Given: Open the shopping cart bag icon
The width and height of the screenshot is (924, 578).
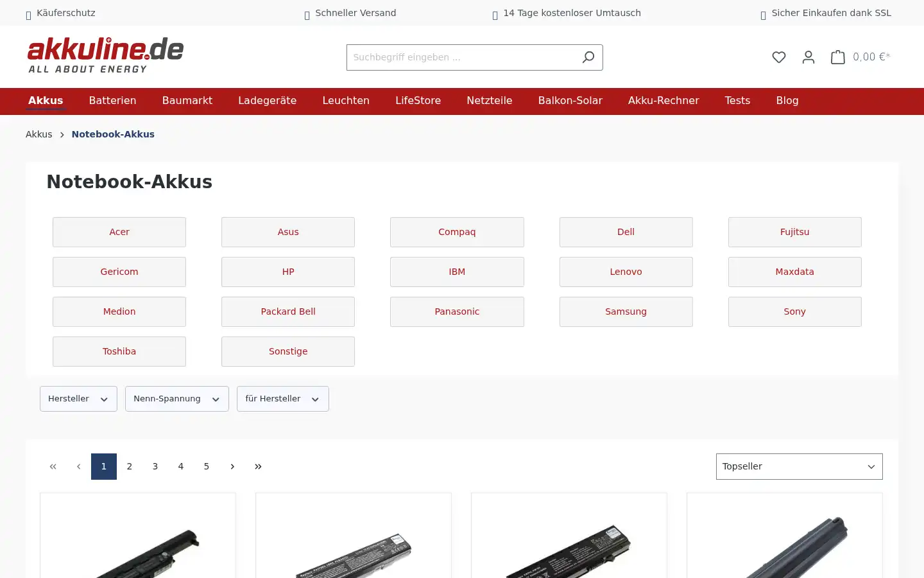Looking at the screenshot, I should pyautogui.click(x=838, y=57).
